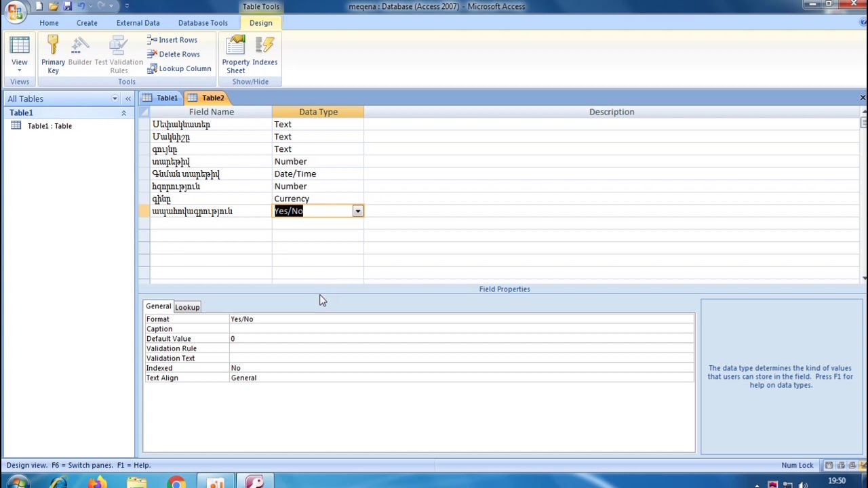
Task: Undo with the quick access arrow
Action: (x=81, y=6)
